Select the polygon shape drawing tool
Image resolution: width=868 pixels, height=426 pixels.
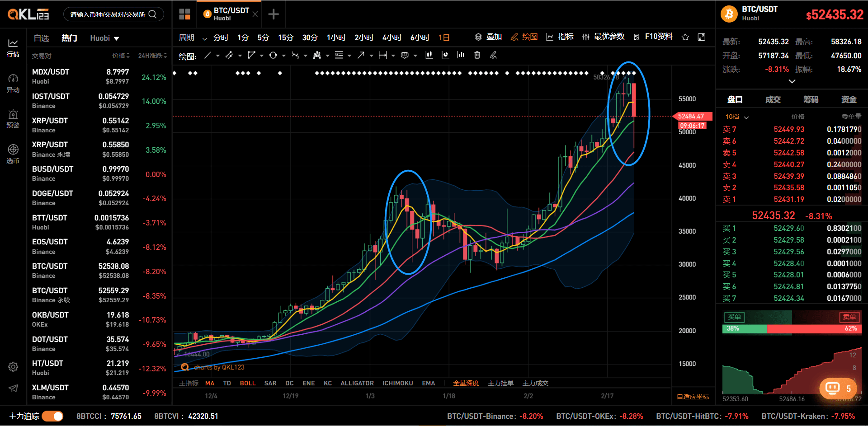coord(251,55)
